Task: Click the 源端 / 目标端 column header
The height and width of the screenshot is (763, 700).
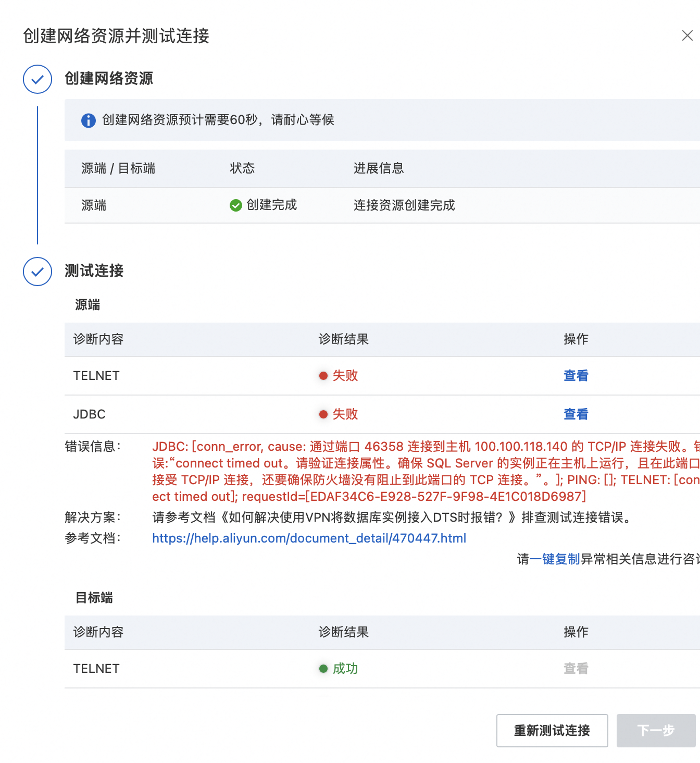Action: (118, 168)
